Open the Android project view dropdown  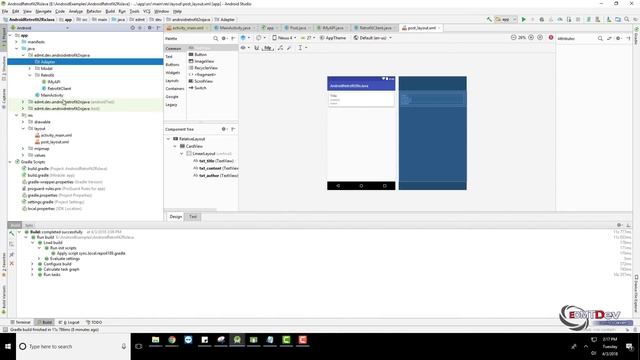pyautogui.click(x=40, y=28)
